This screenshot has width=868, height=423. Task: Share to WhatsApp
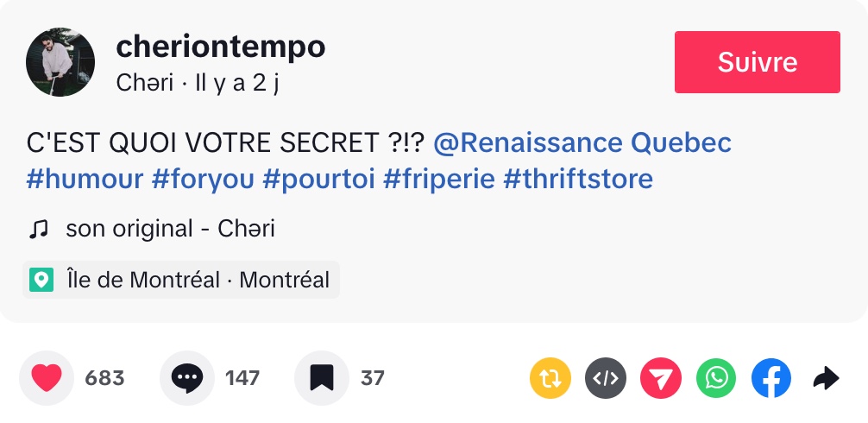(716, 378)
